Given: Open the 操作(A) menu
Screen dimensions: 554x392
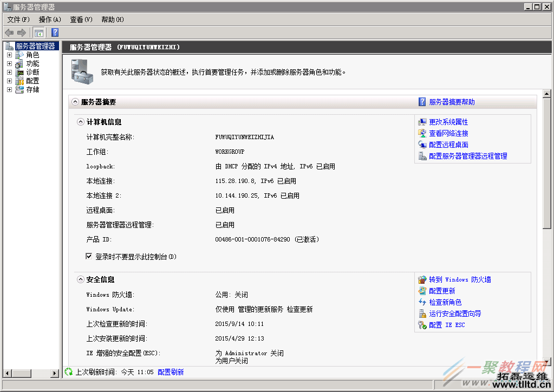Looking at the screenshot, I should point(49,19).
